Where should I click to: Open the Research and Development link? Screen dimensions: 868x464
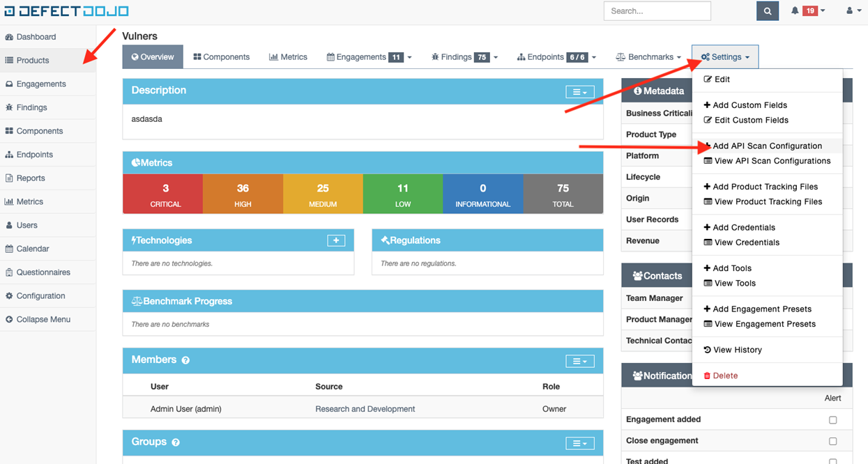coord(365,409)
